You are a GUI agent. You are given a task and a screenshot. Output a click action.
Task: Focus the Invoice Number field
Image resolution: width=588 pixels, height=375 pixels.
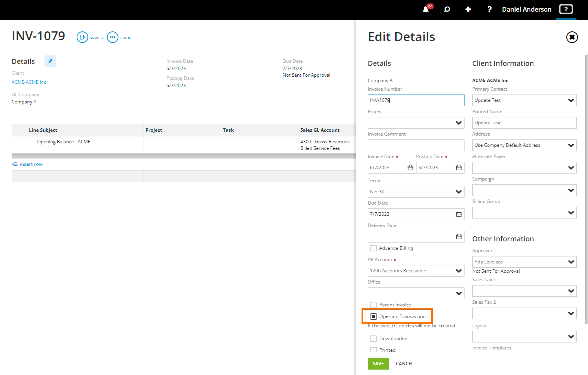[x=416, y=100]
